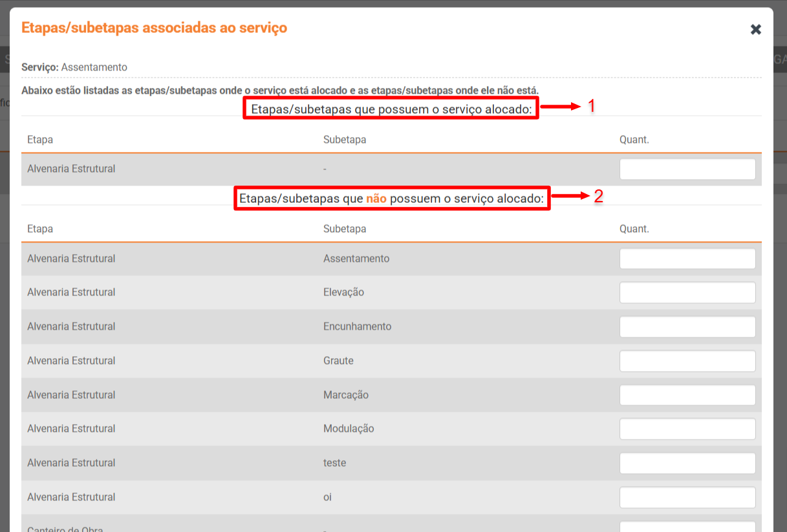
Task: Focus the Marcação quantity input box
Action: pyautogui.click(x=687, y=395)
